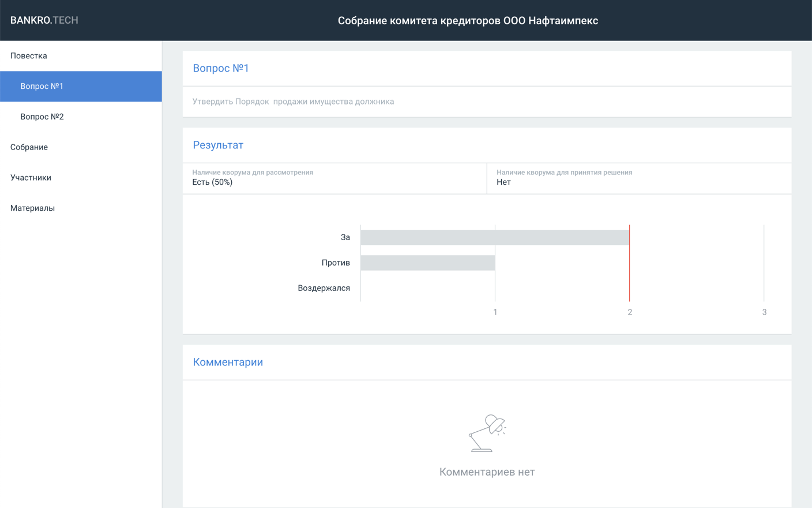This screenshot has width=812, height=508.
Task: Click the Против vote bar in chart
Action: point(428,263)
